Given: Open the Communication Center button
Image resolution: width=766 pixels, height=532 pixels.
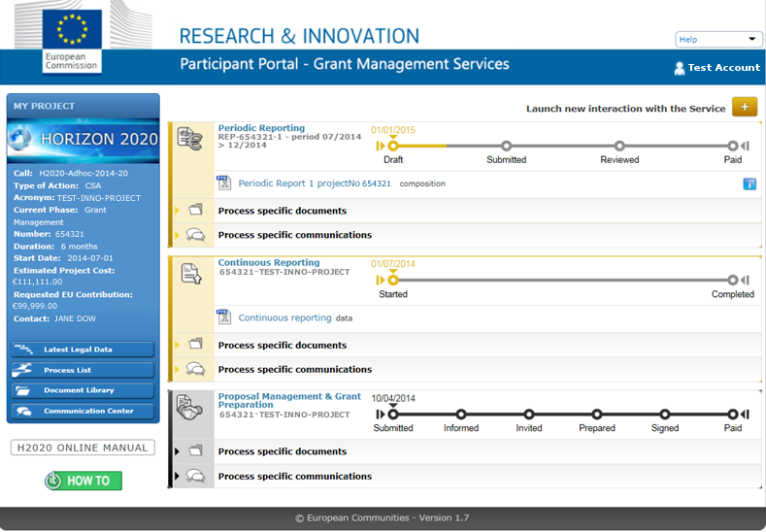Looking at the screenshot, I should [83, 411].
